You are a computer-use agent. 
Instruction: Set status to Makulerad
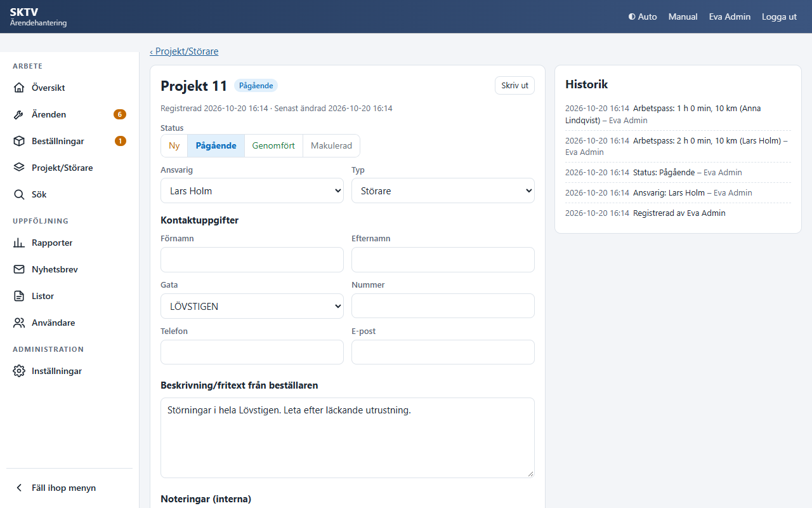pyautogui.click(x=331, y=145)
